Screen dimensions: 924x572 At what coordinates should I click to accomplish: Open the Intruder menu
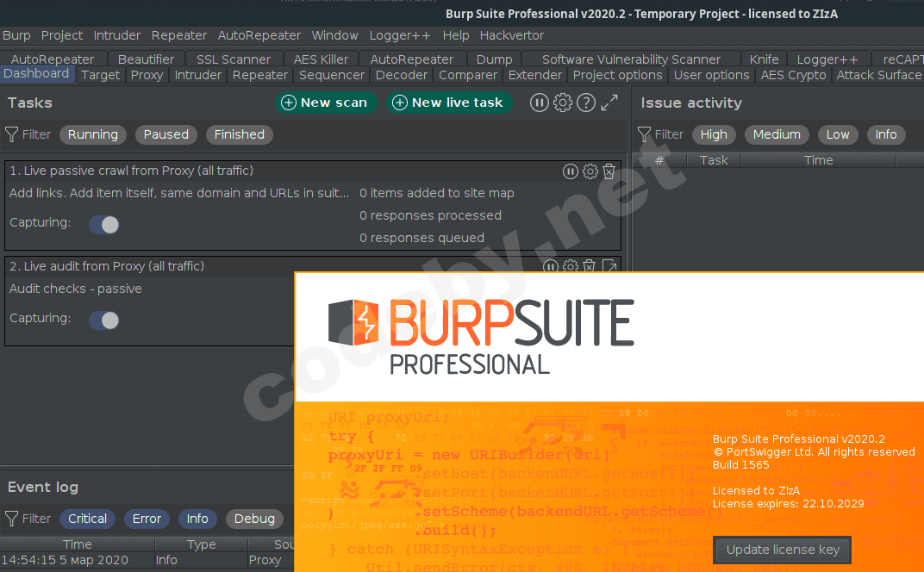point(116,35)
